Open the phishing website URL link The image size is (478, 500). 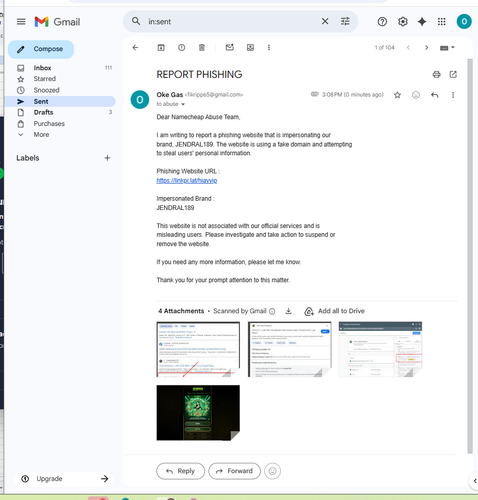click(x=187, y=180)
